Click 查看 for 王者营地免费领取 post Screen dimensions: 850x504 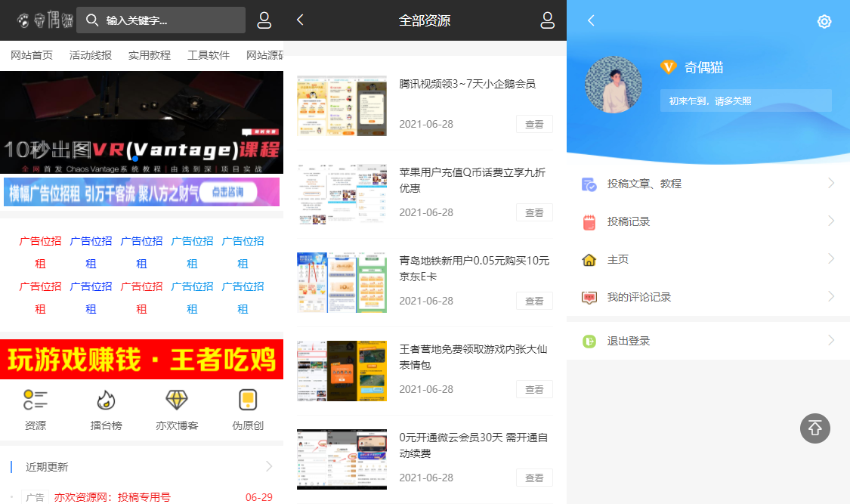pos(534,389)
